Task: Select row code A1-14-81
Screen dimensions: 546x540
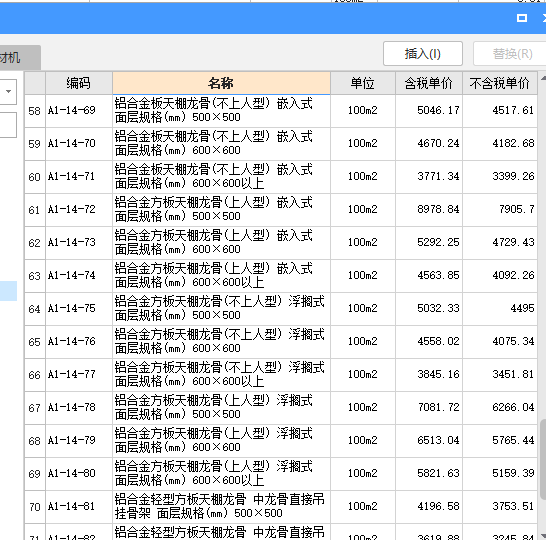Action: [x=79, y=507]
